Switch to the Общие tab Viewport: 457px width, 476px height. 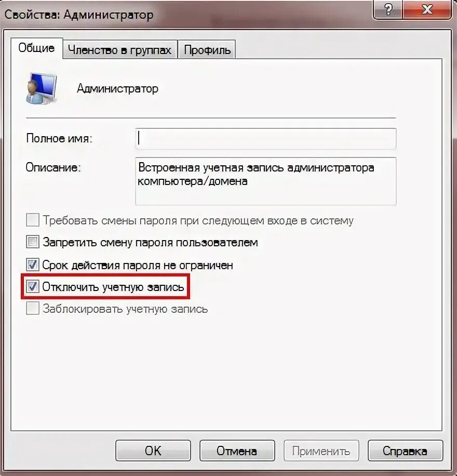(36, 48)
